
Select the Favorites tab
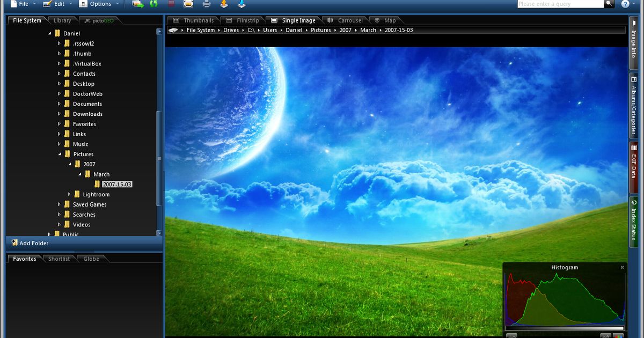point(25,259)
